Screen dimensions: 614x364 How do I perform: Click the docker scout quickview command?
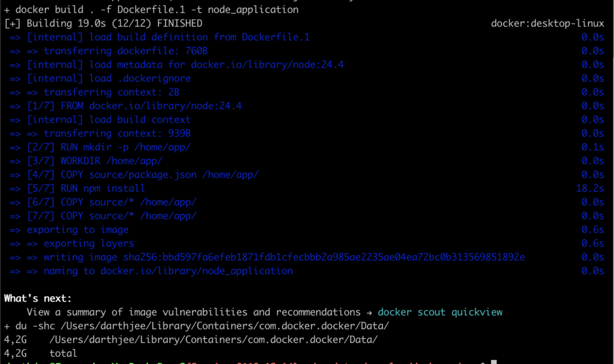click(x=440, y=312)
